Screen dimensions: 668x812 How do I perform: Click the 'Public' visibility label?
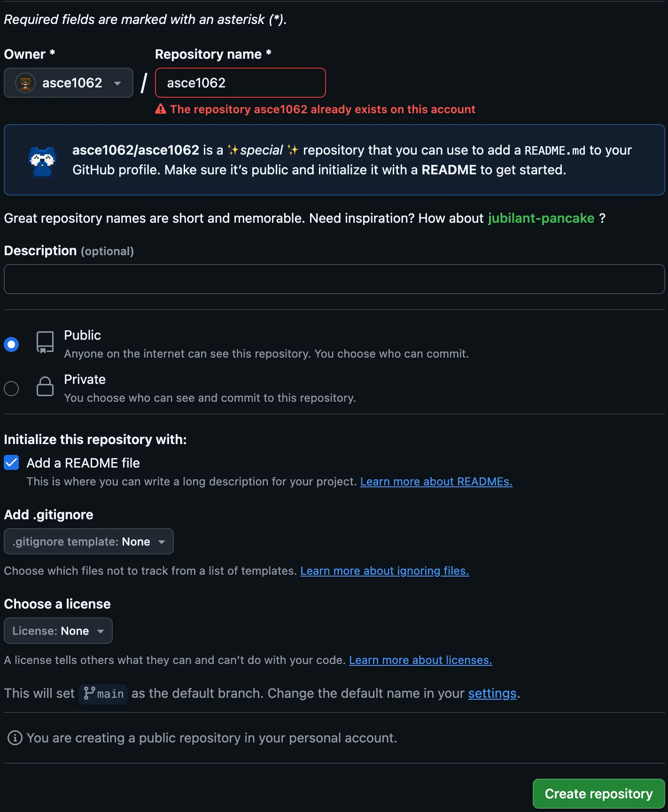tap(82, 335)
